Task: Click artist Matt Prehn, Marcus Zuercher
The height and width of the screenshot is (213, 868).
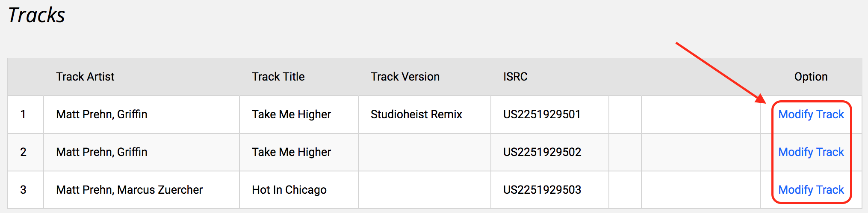Action: (129, 190)
